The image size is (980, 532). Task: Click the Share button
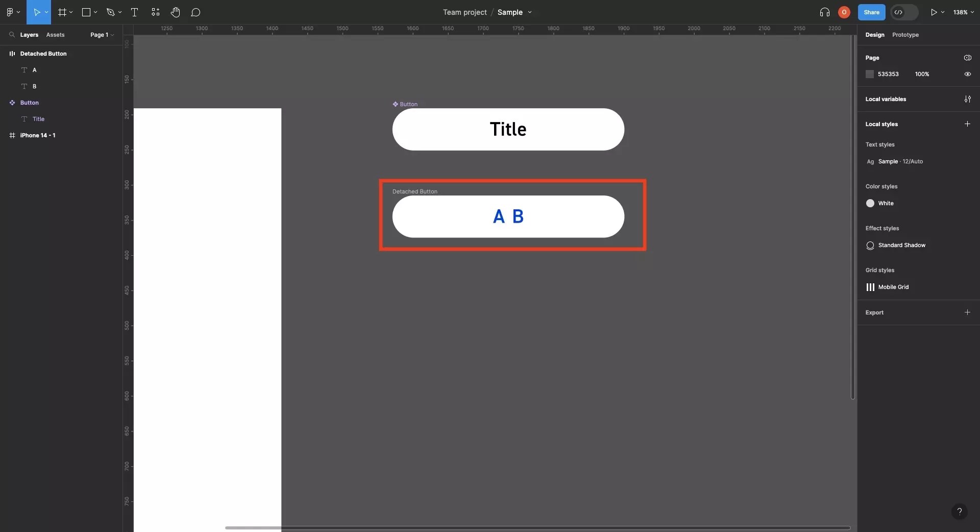coord(871,12)
